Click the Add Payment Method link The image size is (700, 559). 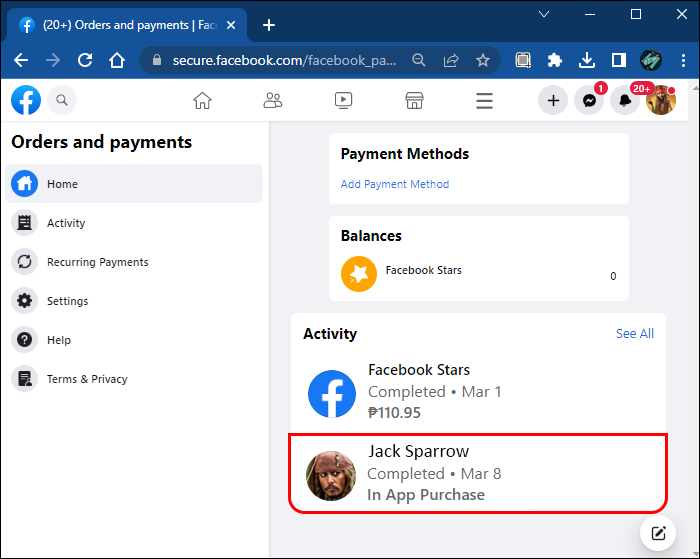click(394, 184)
